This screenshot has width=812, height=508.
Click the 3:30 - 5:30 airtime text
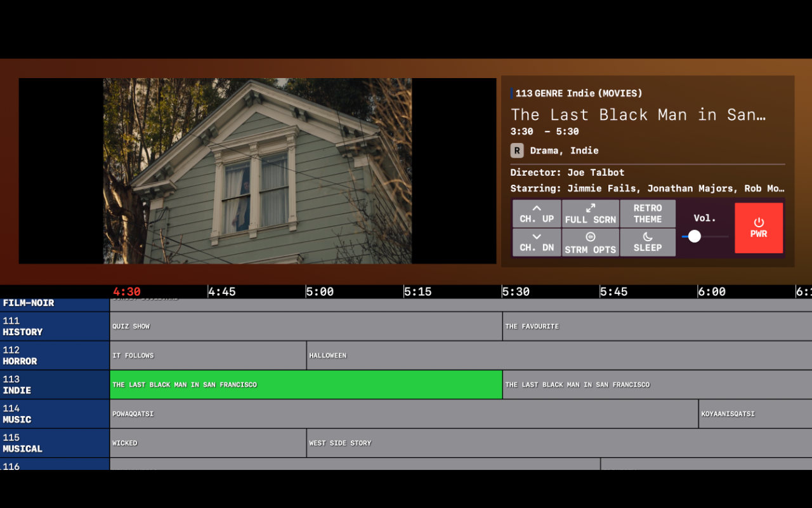click(x=545, y=131)
